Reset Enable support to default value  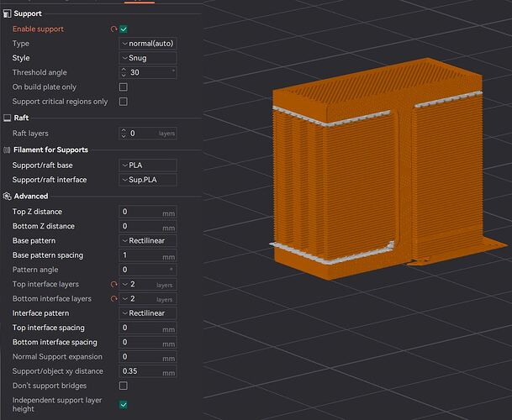tap(113, 29)
